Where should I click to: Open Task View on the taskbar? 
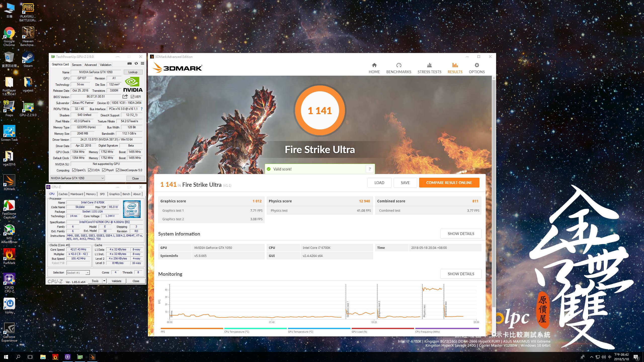30,357
